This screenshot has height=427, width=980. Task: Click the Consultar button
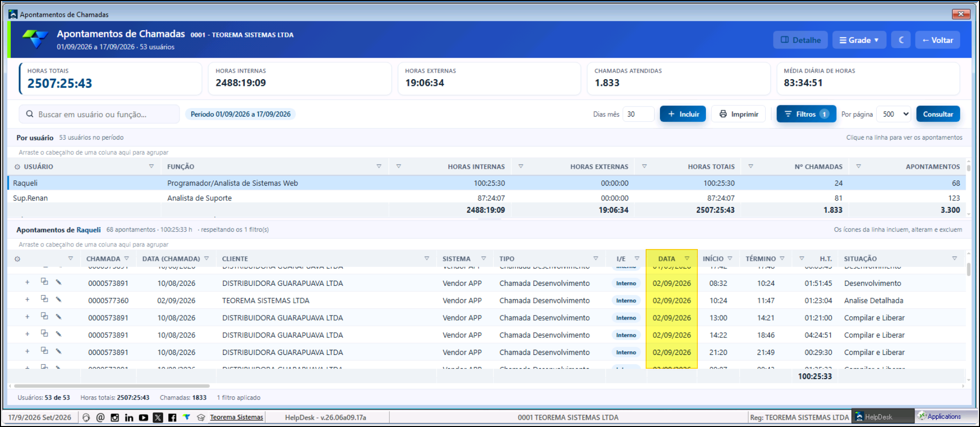click(938, 114)
